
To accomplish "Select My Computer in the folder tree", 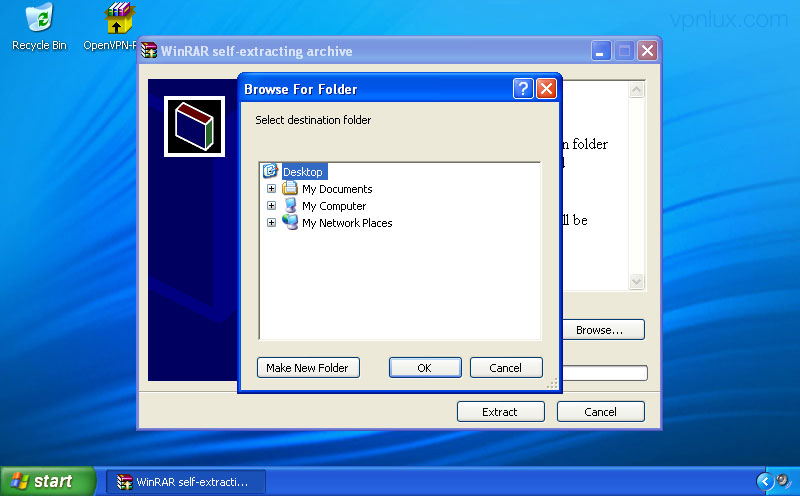I will [334, 206].
